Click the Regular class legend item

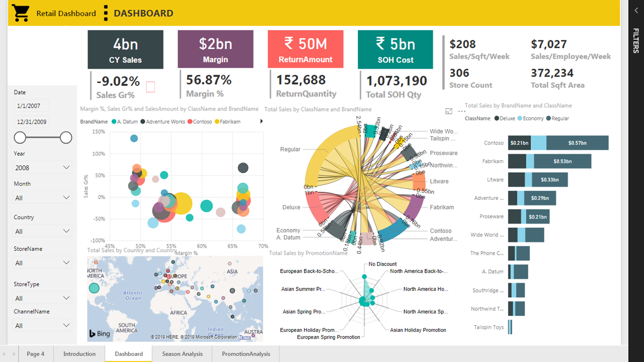[x=557, y=119]
